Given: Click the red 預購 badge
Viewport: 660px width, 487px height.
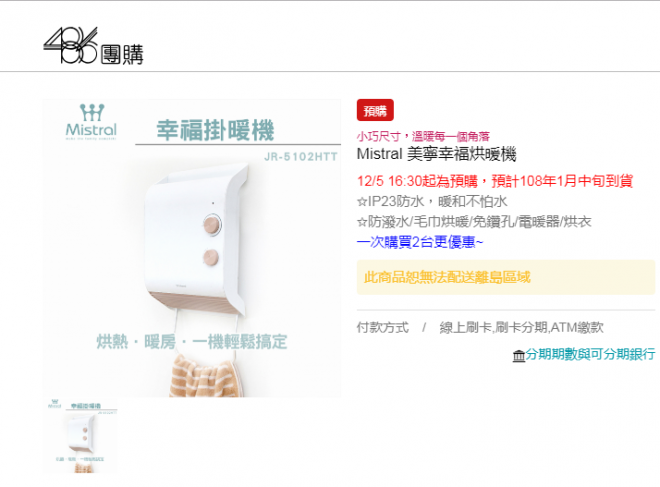Looking at the screenshot, I should (375, 110).
